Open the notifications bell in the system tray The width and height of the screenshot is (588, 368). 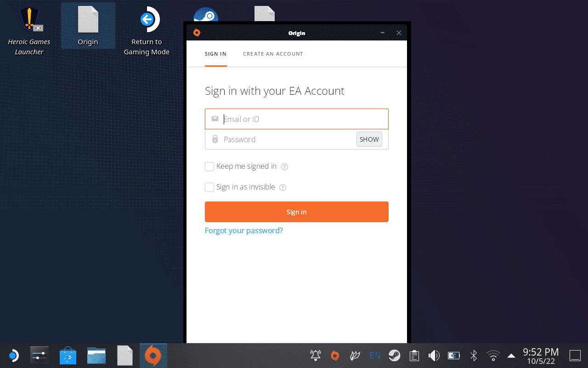[x=316, y=356]
